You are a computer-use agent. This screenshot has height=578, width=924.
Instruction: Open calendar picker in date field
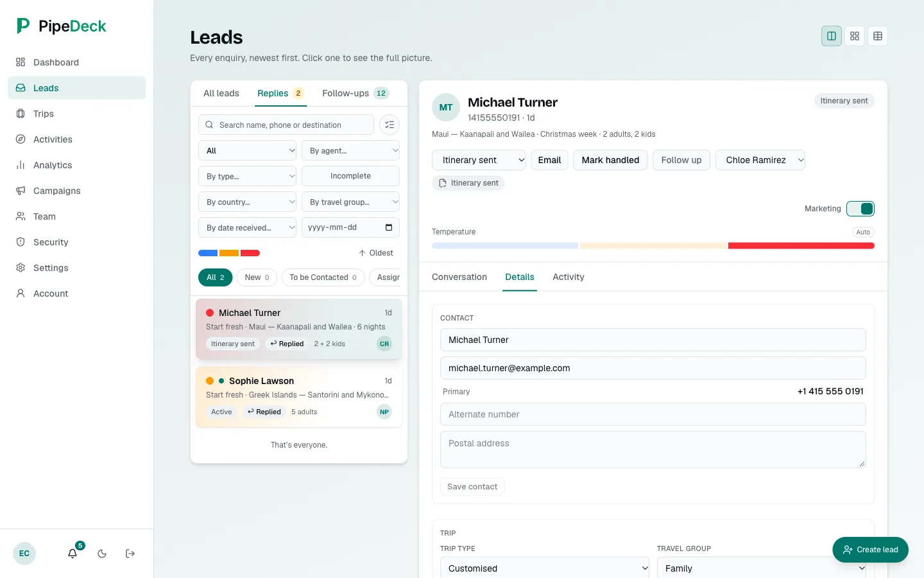pyautogui.click(x=389, y=227)
